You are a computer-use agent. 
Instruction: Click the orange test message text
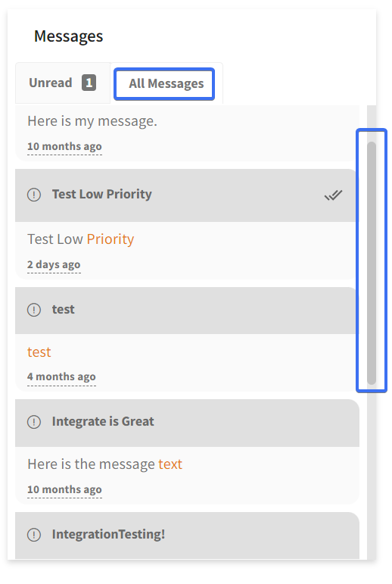[x=39, y=352]
